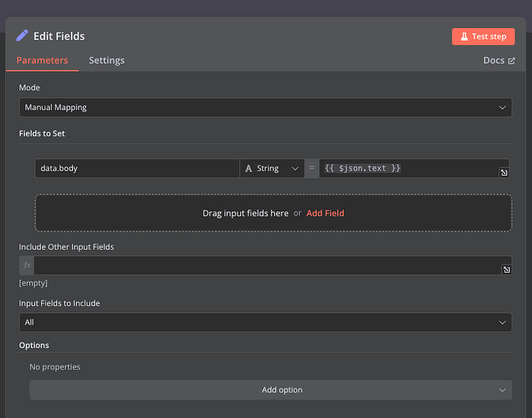Expand the $json.text expression editor icon
Viewport: 532px width, 418px height.
[x=504, y=173]
